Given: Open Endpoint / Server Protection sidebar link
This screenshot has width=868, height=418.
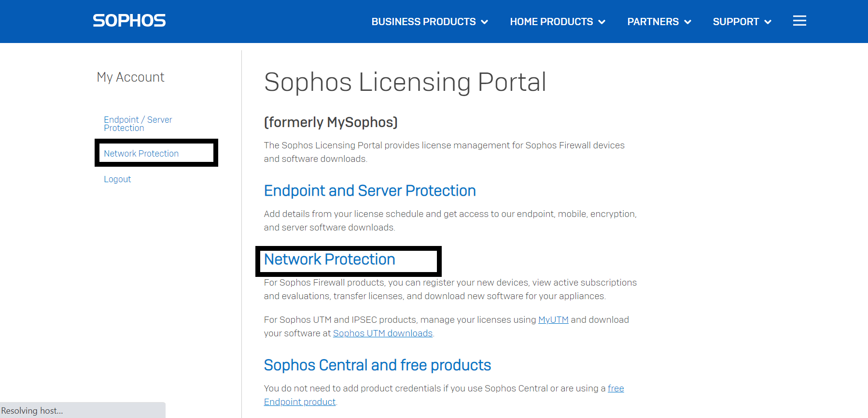Looking at the screenshot, I should [x=138, y=124].
